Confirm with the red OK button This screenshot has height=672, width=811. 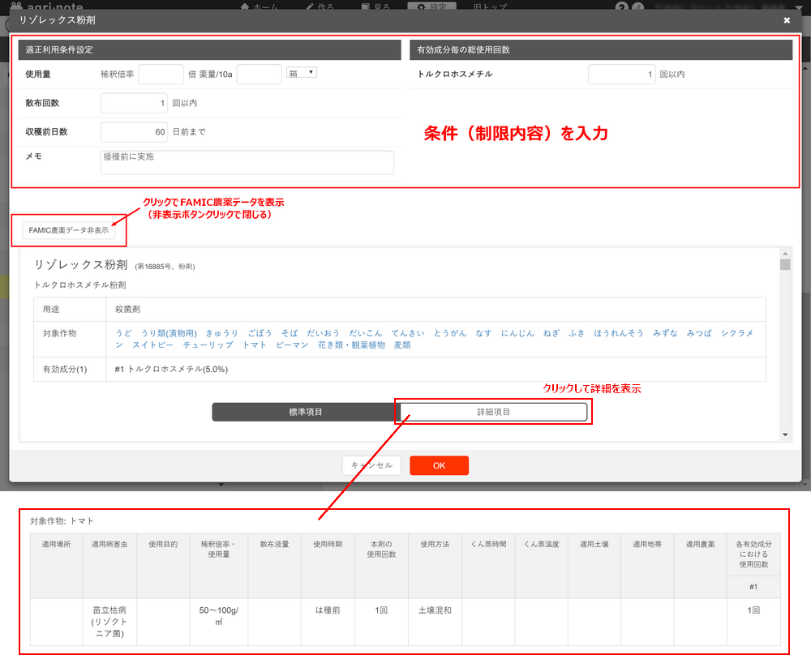click(x=439, y=465)
